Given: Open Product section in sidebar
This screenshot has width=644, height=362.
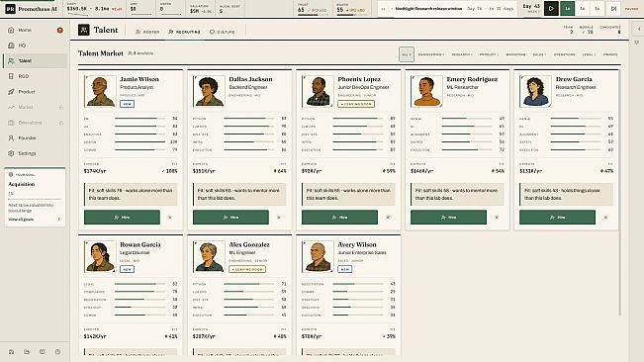Looking at the screenshot, I should [x=35, y=92].
